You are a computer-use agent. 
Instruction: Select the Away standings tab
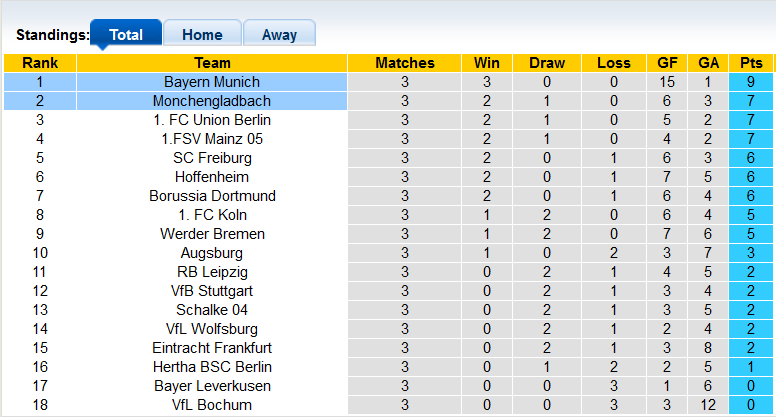[279, 34]
